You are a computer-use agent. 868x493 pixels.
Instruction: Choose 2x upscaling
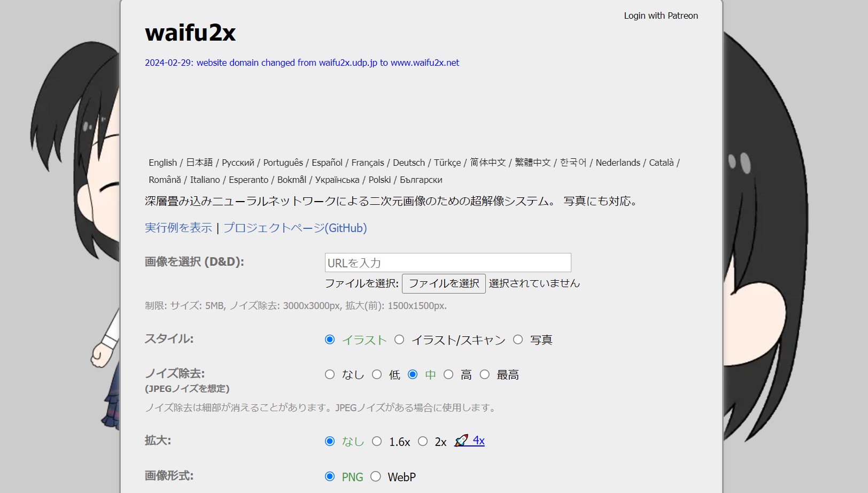(x=423, y=441)
